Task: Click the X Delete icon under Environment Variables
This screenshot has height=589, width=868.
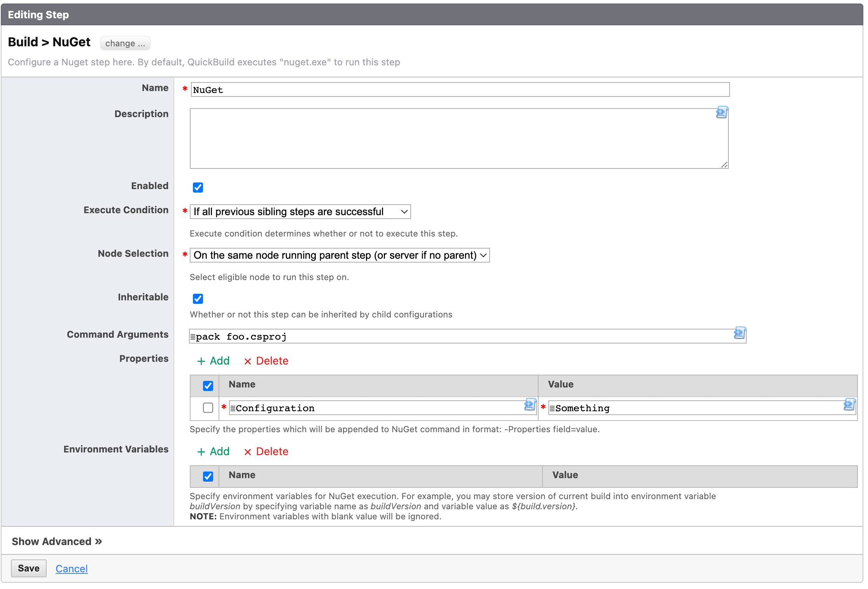Action: coord(248,452)
